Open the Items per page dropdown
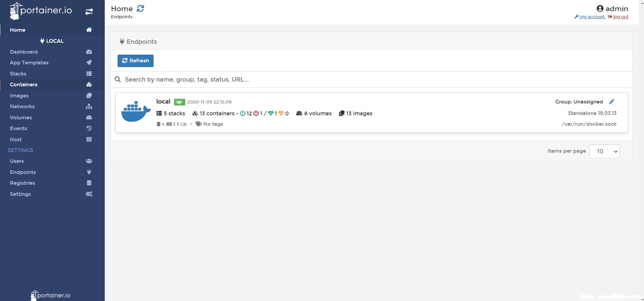 point(604,151)
